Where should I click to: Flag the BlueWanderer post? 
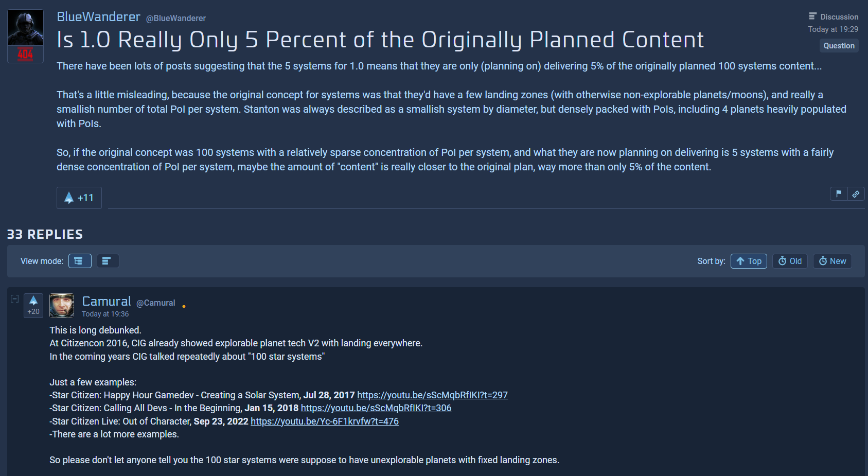(839, 194)
